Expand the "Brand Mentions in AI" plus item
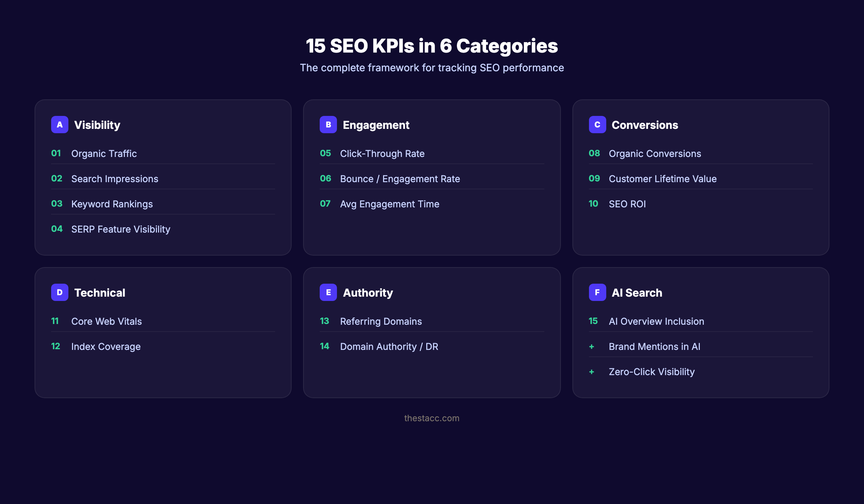This screenshot has width=864, height=504. (654, 346)
